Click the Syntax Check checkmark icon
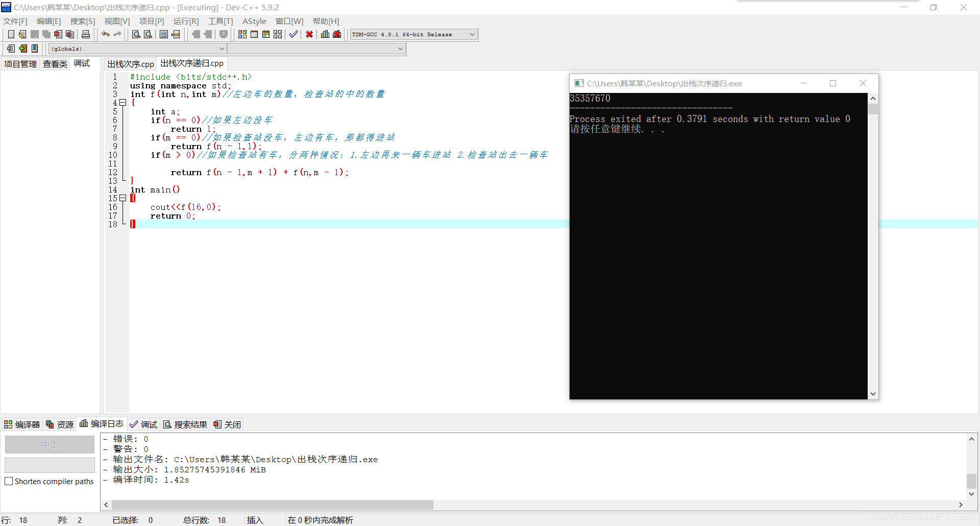The width and height of the screenshot is (980, 526). [x=293, y=34]
